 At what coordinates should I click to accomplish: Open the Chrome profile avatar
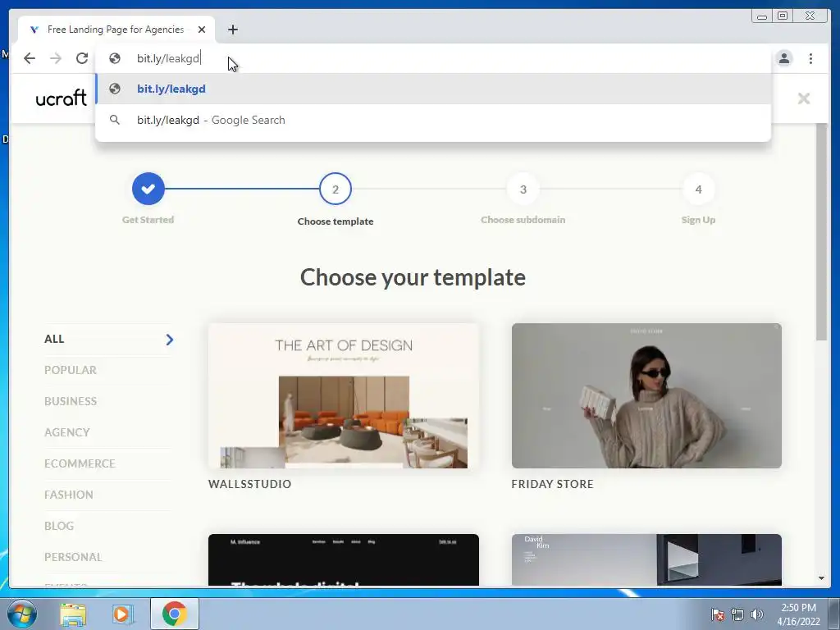pos(784,58)
